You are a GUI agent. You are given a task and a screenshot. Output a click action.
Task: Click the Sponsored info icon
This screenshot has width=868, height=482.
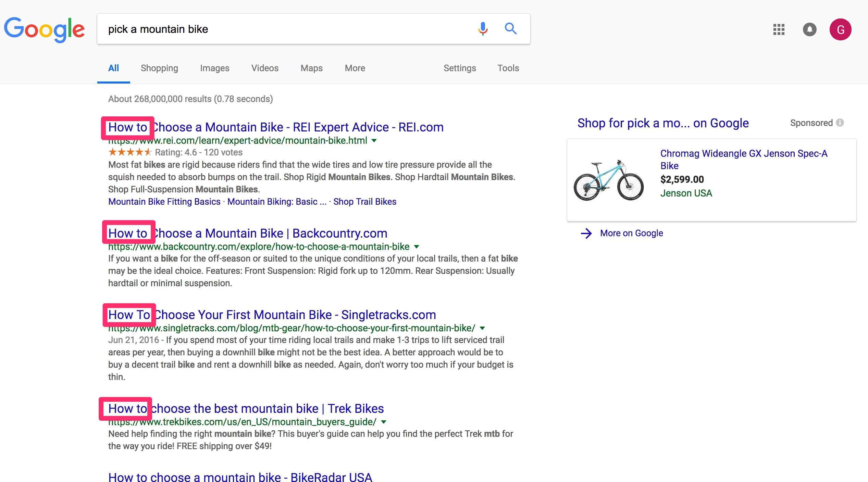tap(840, 123)
